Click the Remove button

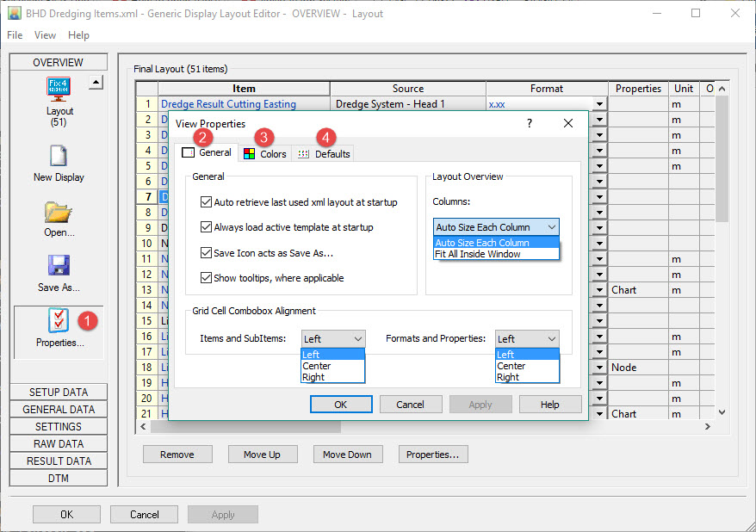(177, 455)
